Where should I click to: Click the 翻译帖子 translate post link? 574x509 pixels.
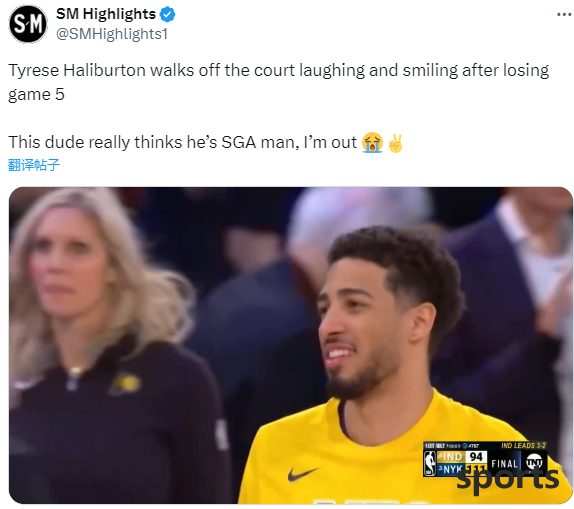34,165
